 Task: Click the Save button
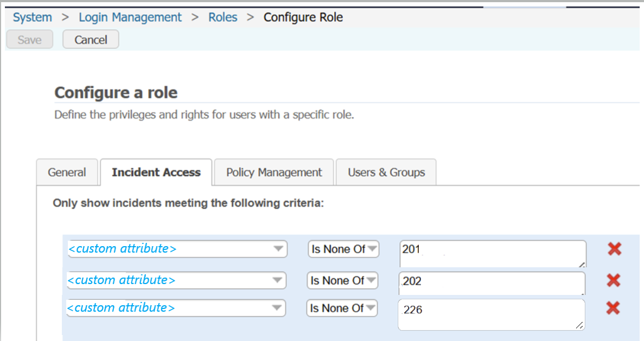tap(29, 40)
